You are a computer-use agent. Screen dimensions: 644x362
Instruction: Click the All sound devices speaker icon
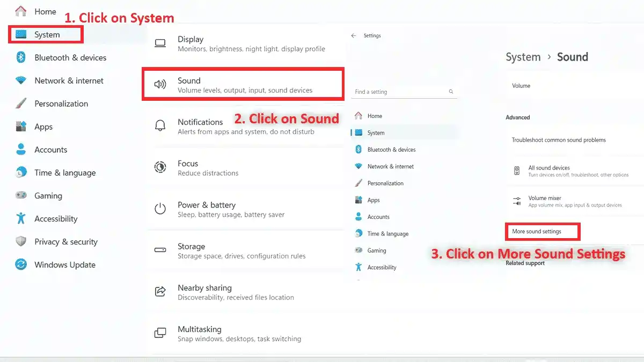517,171
